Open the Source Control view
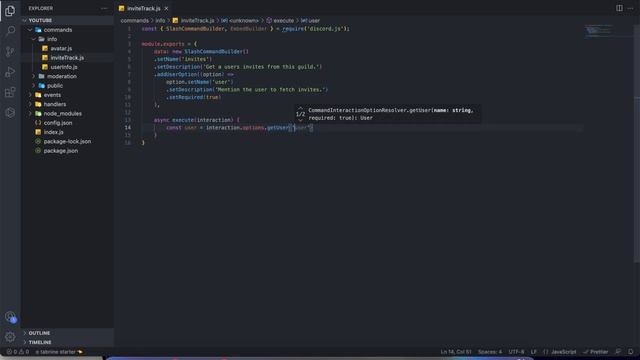The height and width of the screenshot is (360, 640). click(10, 51)
